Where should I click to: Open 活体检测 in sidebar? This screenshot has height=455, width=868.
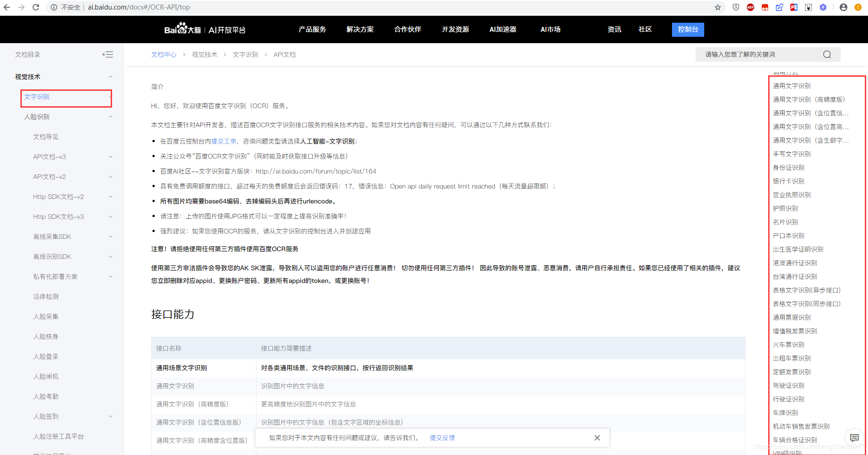tap(46, 297)
